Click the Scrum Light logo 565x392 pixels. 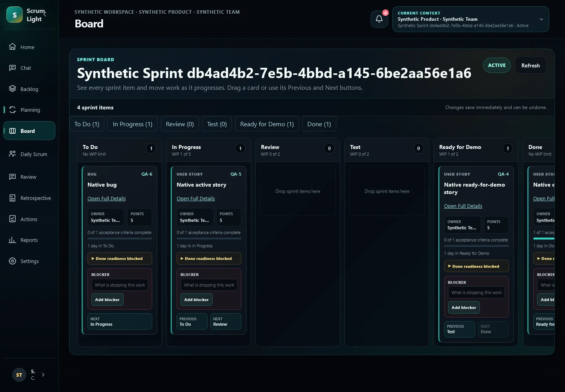[15, 15]
